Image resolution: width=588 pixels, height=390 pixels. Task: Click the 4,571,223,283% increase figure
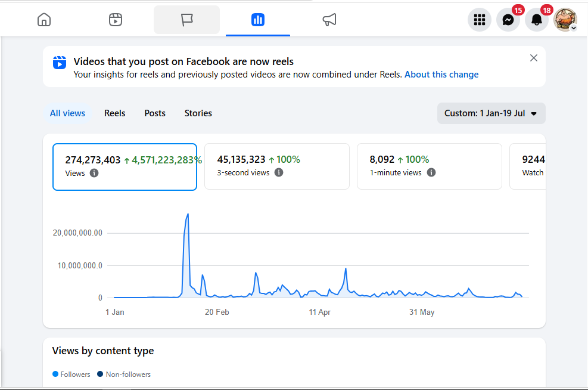(x=167, y=160)
